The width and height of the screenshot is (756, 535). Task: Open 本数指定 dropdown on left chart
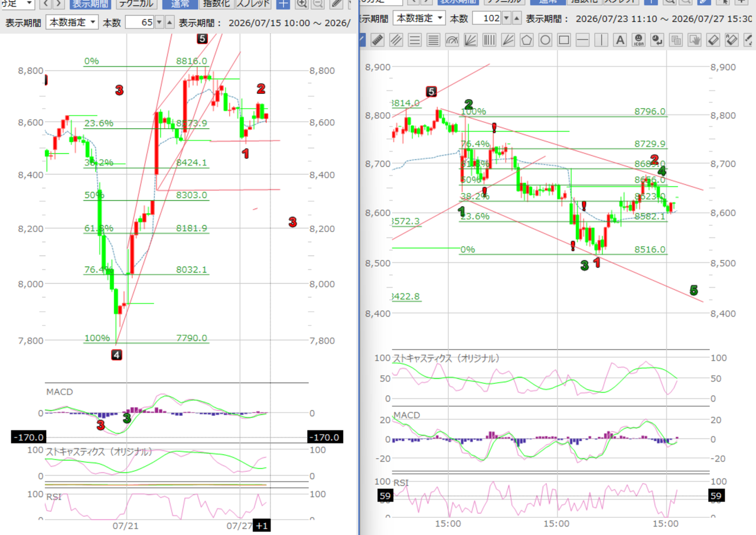click(72, 23)
